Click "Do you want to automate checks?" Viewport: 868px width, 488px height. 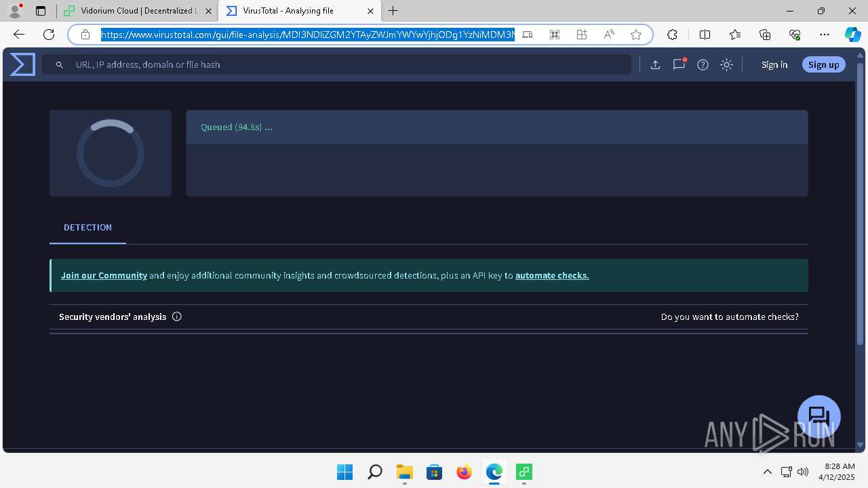coord(730,317)
